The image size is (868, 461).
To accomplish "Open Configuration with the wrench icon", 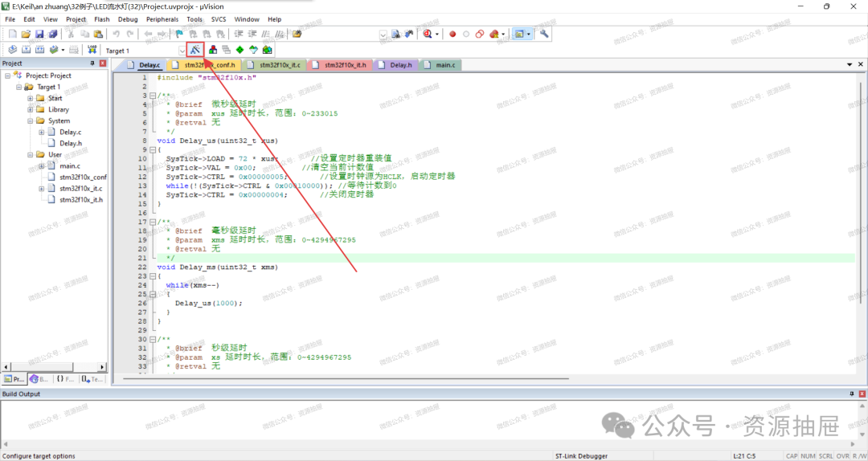I will click(544, 34).
